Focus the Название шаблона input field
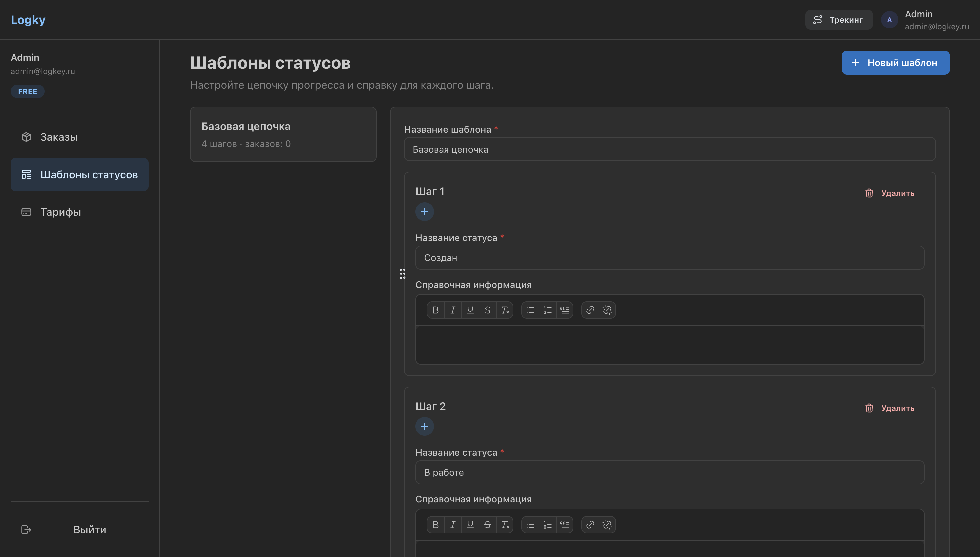The image size is (980, 557). (x=670, y=149)
